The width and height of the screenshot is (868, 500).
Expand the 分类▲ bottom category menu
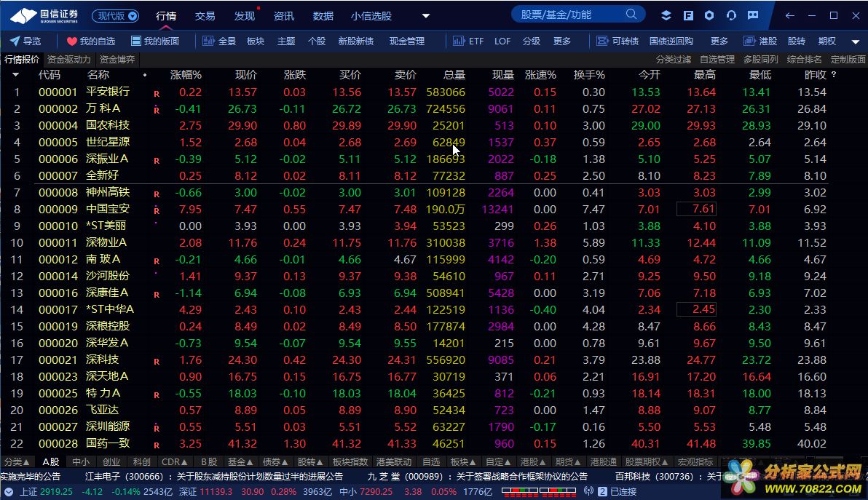pyautogui.click(x=17, y=461)
